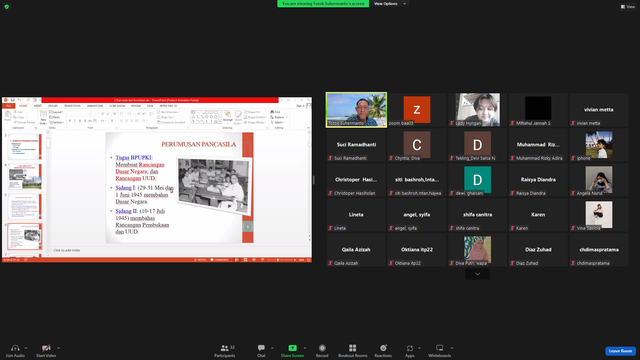Select the chdimaspratama participant tile
Screen dimensions: 640x360
click(599, 250)
